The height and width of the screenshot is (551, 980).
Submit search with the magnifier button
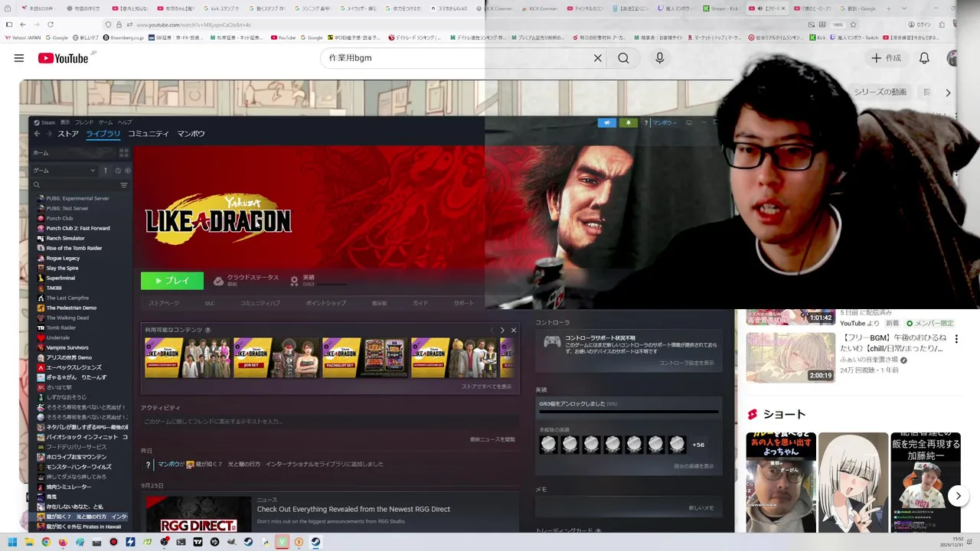(623, 58)
